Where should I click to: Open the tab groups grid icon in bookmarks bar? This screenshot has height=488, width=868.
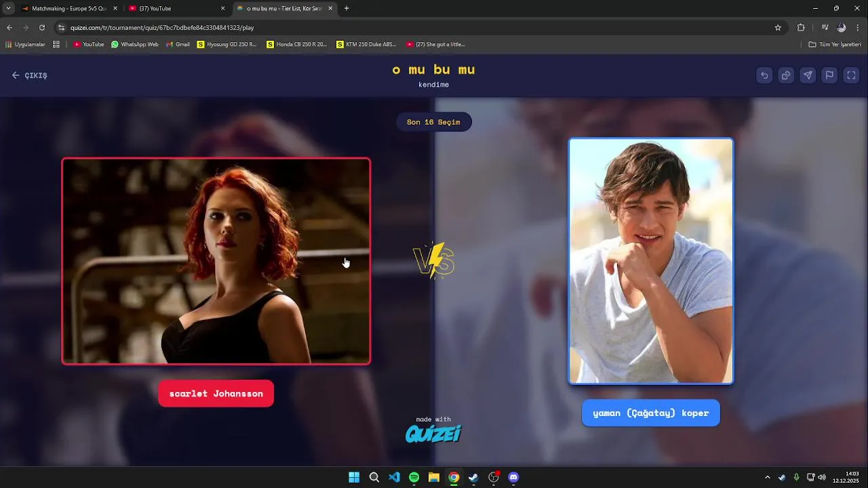click(x=56, y=44)
